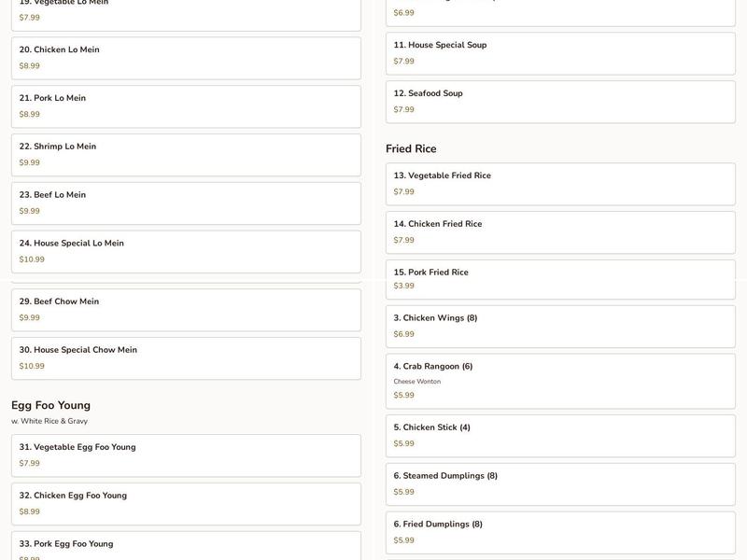Screen dimensions: 747x560
Task: Click 33. Pork Egg Foo Young
Action: pyautogui.click(x=186, y=546)
